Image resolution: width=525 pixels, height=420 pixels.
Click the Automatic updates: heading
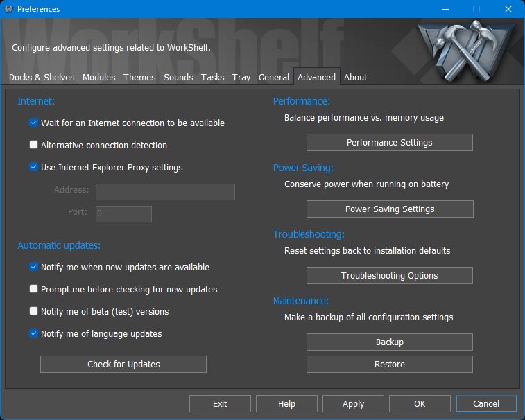point(59,245)
